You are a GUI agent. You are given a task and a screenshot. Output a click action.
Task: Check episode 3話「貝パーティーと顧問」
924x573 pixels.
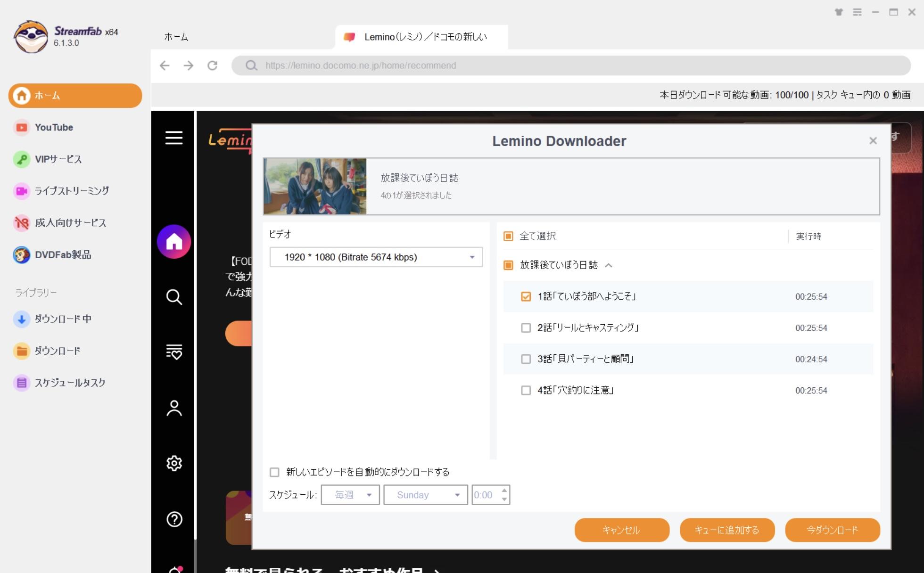pos(526,359)
